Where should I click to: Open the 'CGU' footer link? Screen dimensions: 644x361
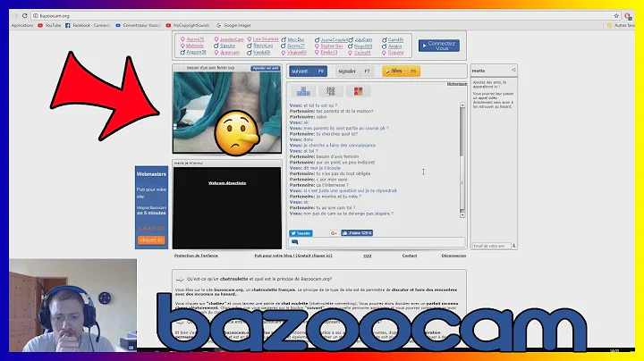[x=368, y=256]
